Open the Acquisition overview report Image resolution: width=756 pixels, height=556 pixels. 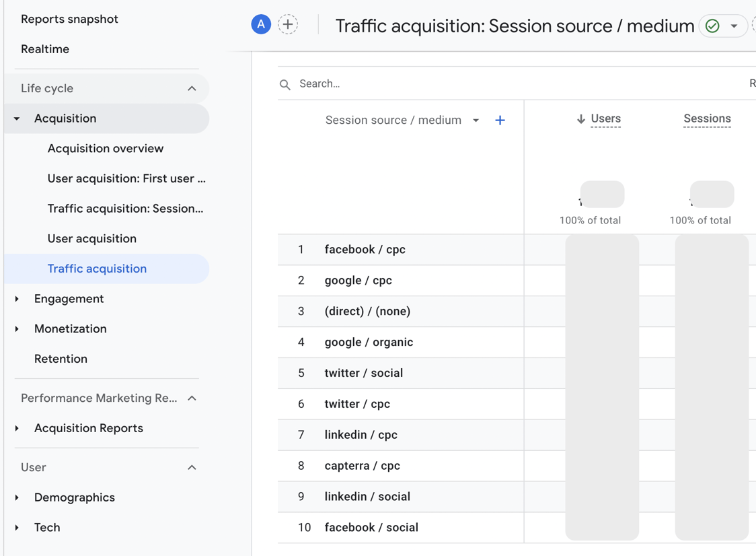(105, 148)
